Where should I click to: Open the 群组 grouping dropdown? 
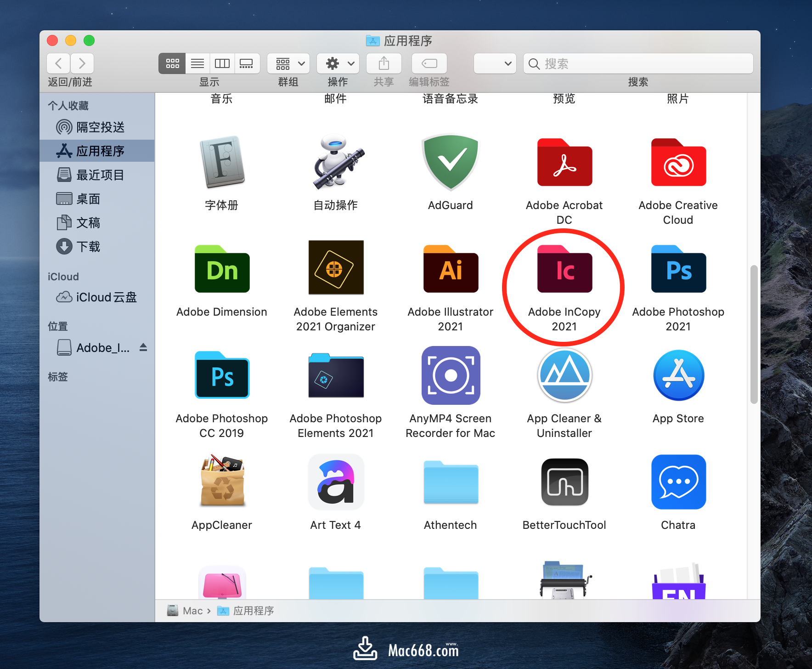[x=289, y=63]
